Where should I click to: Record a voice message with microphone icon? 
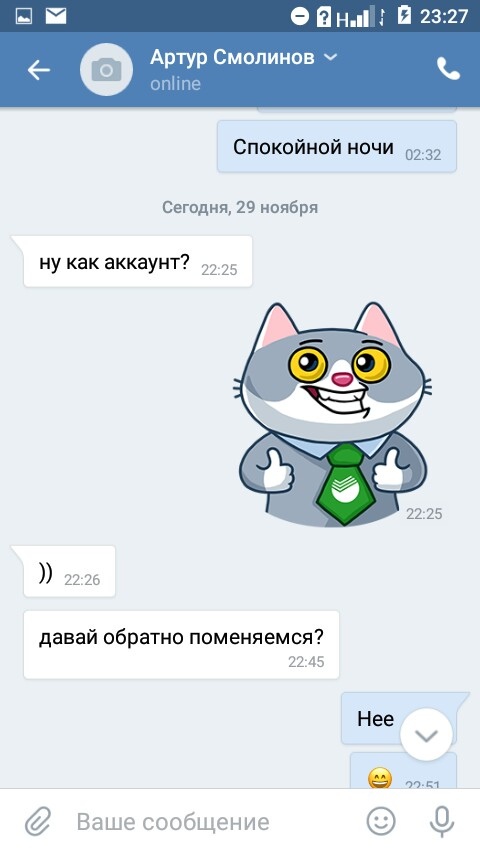click(x=441, y=821)
